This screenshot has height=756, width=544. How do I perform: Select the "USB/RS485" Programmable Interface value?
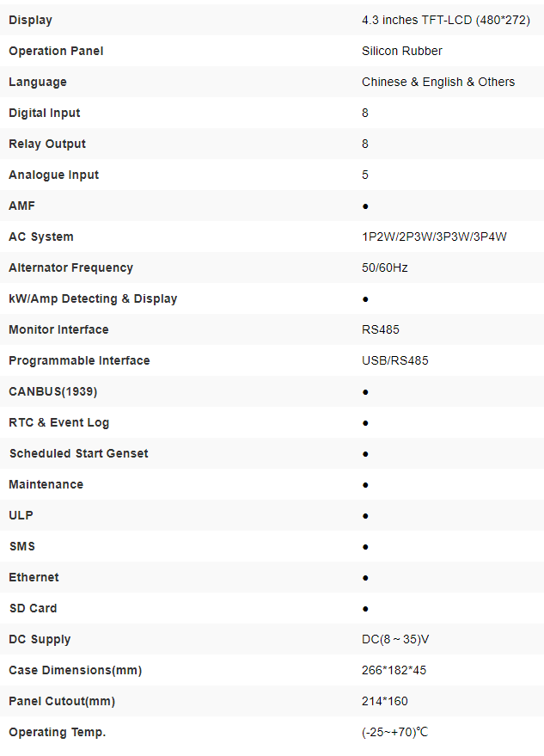[394, 360]
